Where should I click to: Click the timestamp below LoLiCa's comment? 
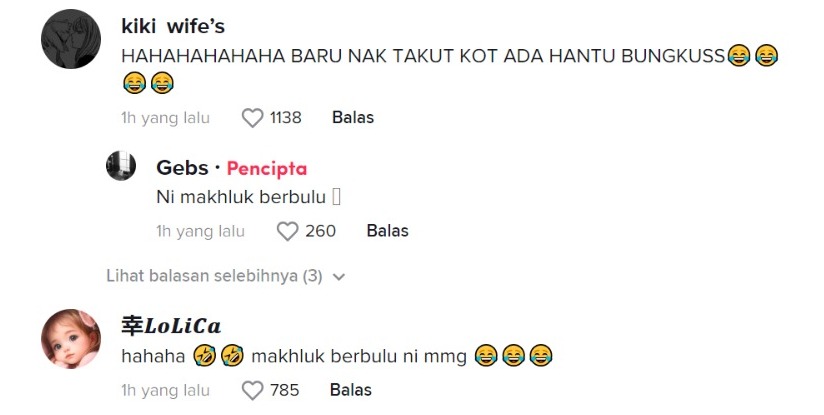click(x=165, y=390)
